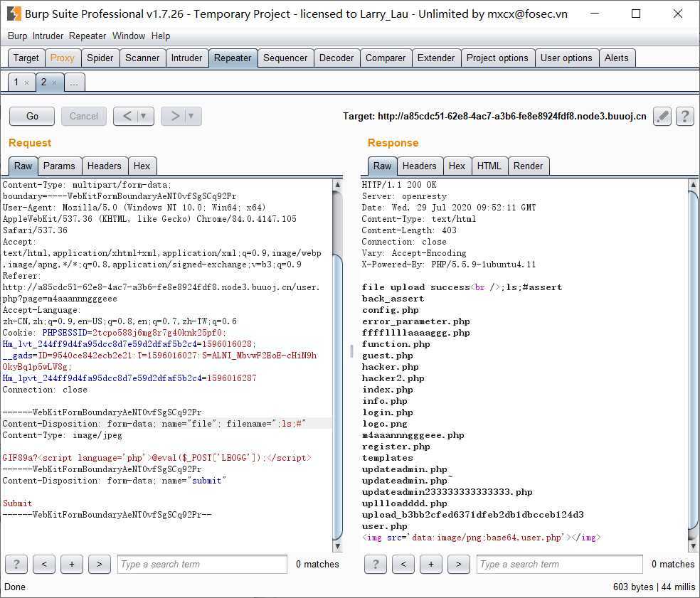The image size is (700, 598).
Task: Switch to the Decoder tab
Action: coord(336,58)
